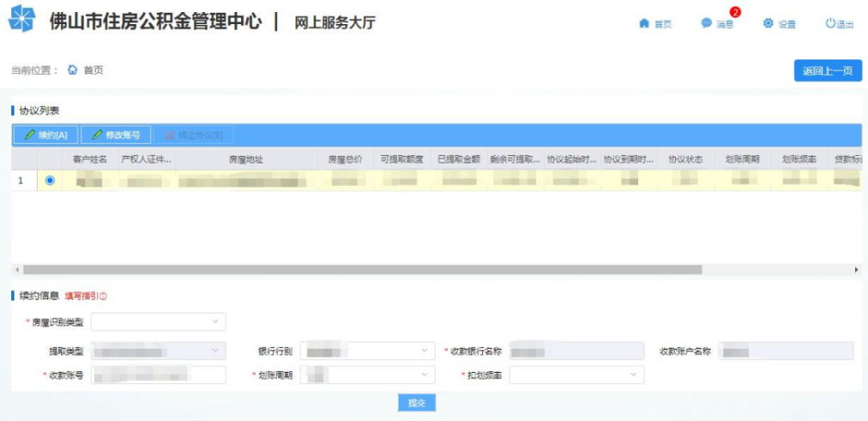Click the 续约[A] toolbar button

[46, 135]
